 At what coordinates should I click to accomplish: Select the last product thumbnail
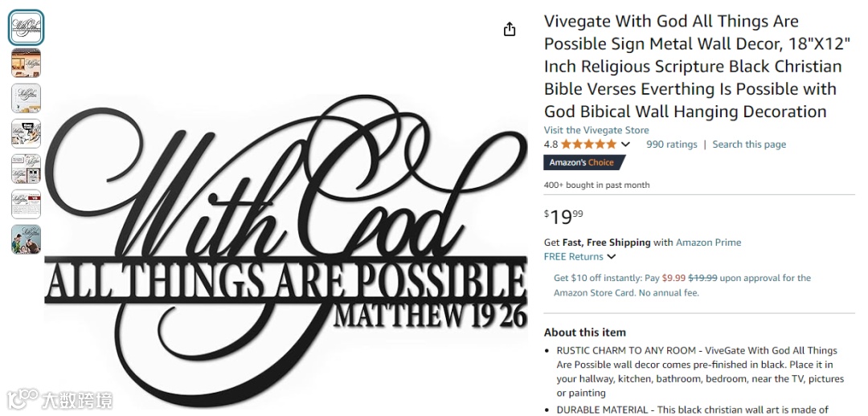[26, 239]
